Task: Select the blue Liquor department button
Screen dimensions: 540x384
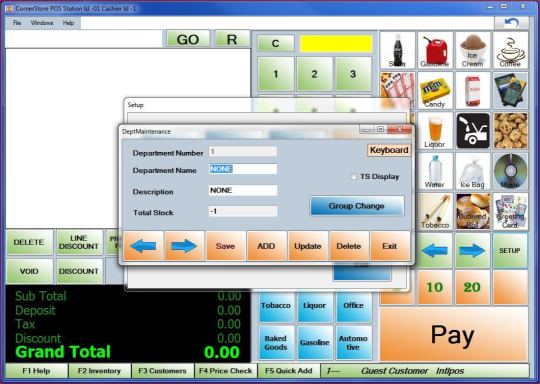Action: 314,306
